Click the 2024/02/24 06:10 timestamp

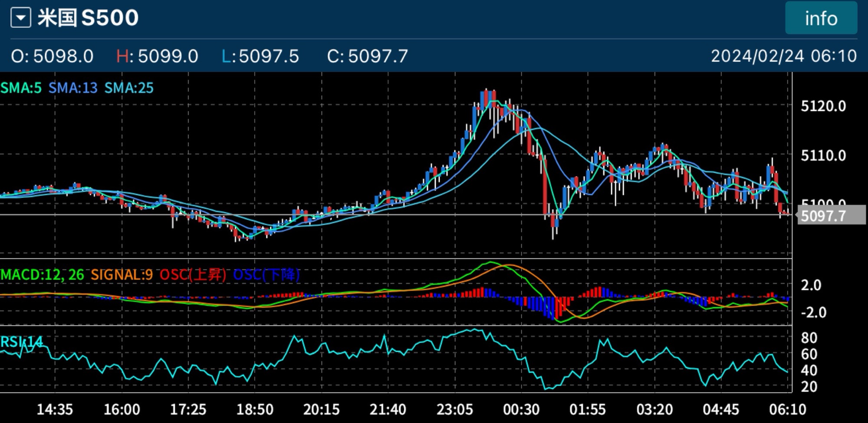point(783,56)
